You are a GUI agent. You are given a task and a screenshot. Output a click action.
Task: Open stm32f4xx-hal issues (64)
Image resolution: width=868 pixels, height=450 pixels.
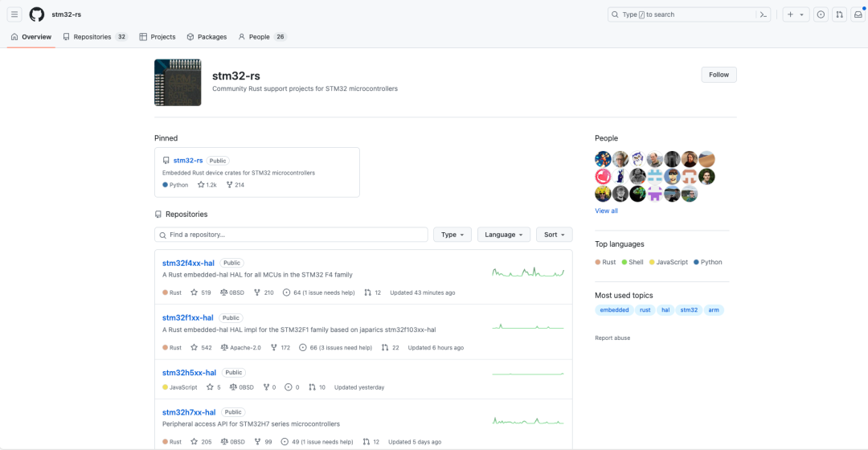click(319, 292)
